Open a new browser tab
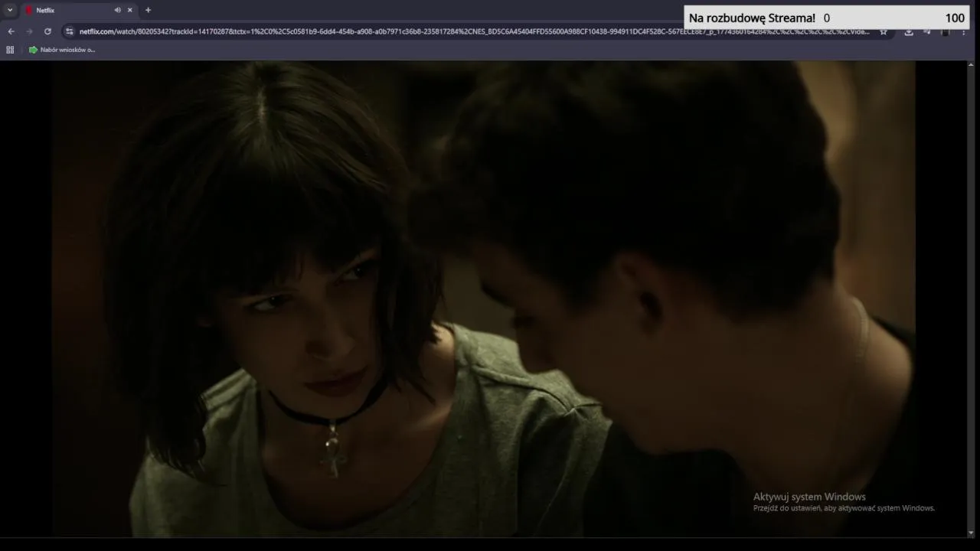This screenshot has height=551, width=980. coord(148,10)
